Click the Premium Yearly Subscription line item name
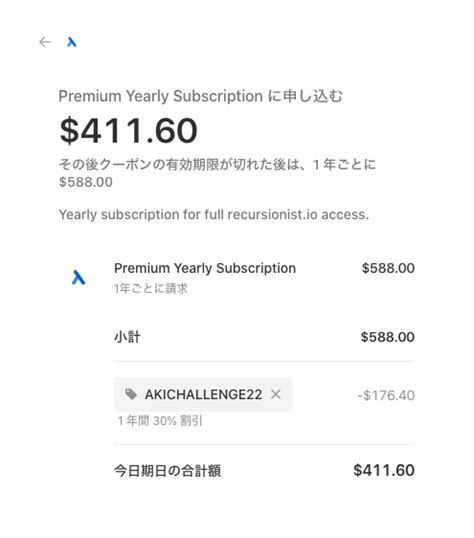The width and height of the screenshot is (474, 538). click(x=205, y=268)
